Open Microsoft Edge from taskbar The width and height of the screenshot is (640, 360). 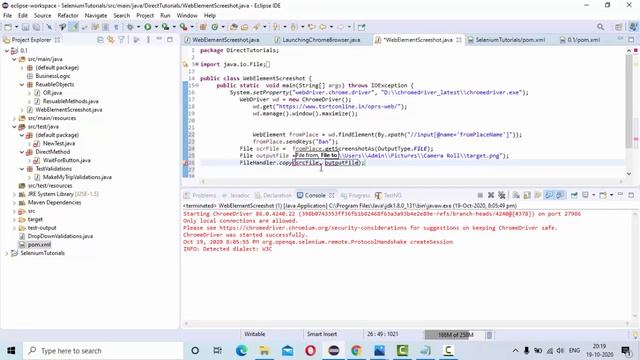(x=242, y=350)
